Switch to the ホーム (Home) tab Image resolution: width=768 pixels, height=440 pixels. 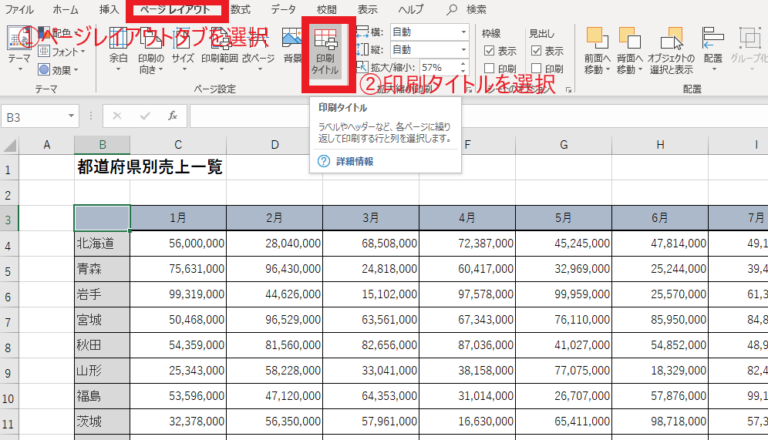tap(65, 9)
